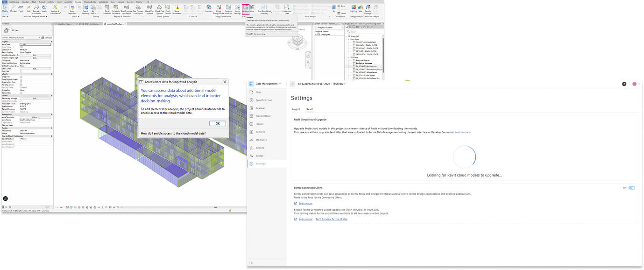Open the Members section in Forma sidebar
Screen dimensions: 644x270
click(x=261, y=140)
